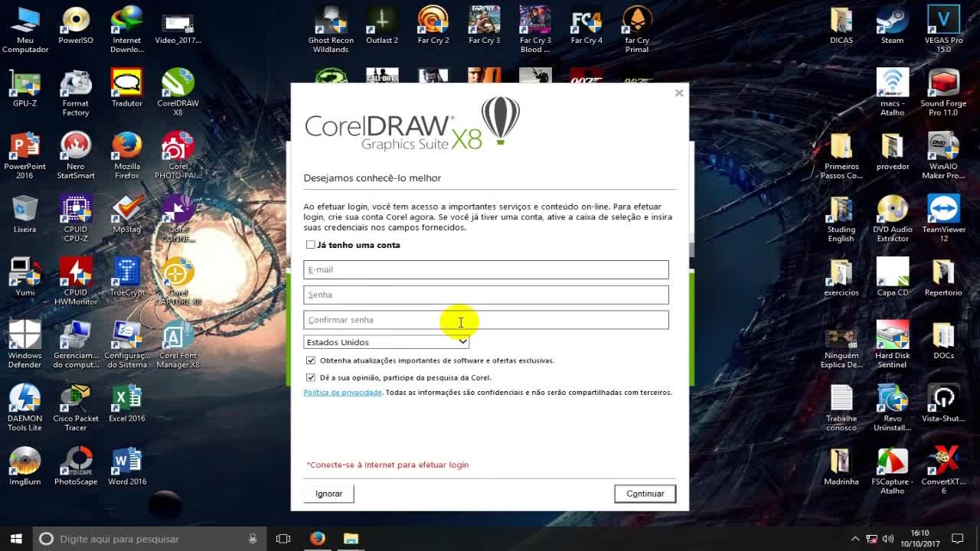
Task: Select the GPU-Z desktop icon
Action: 25,89
